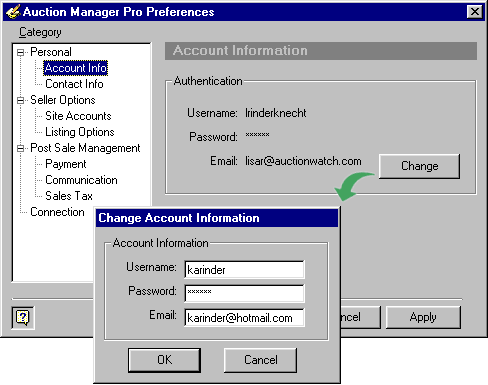Open Listing Options category
The width and height of the screenshot is (488, 385).
[80, 132]
